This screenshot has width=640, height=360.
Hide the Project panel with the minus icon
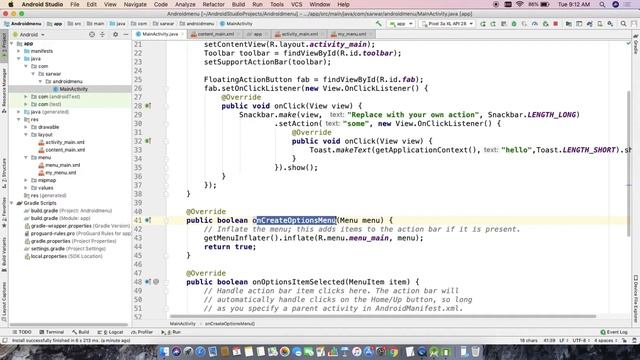(126, 35)
